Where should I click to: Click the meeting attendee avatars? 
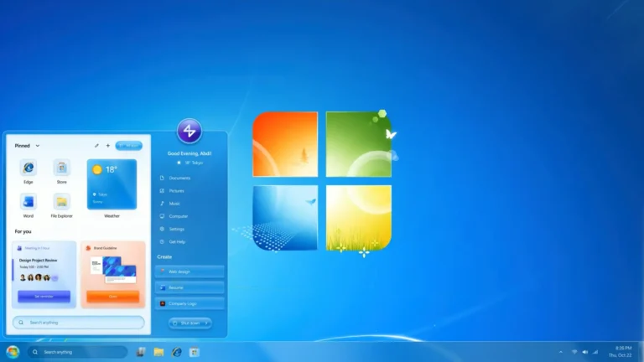click(x=39, y=278)
